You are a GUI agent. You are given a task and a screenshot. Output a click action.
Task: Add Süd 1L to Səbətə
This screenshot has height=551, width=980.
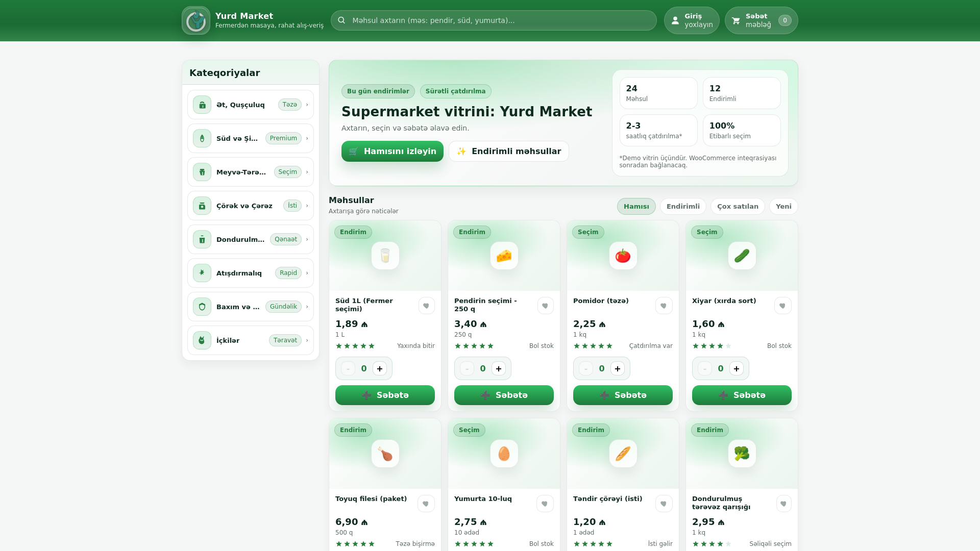pos(385,395)
